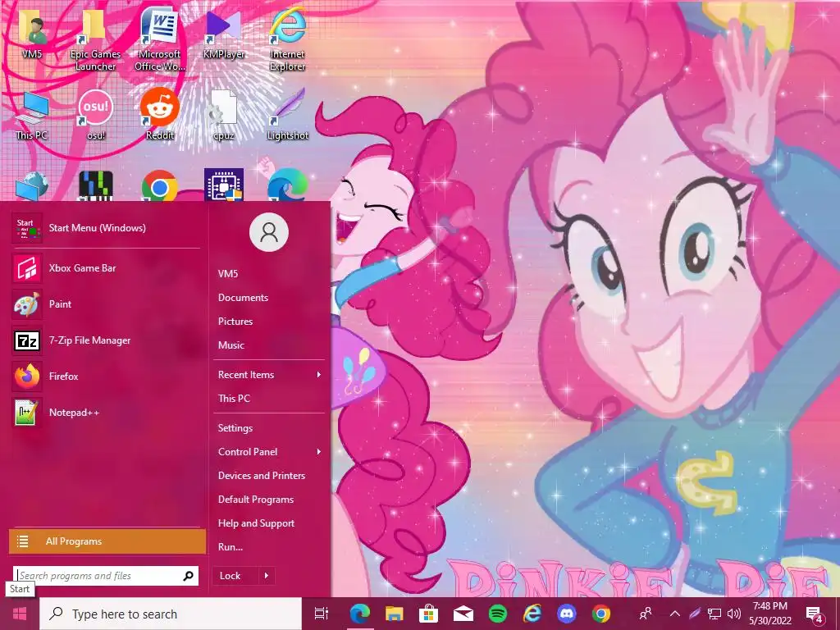840x630 pixels.
Task: Open Start Menu (Windows) entry
Action: pyautogui.click(x=106, y=228)
